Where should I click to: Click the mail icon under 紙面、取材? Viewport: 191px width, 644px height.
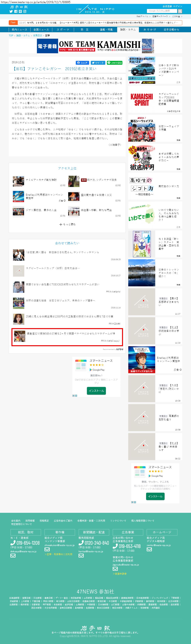13,556
